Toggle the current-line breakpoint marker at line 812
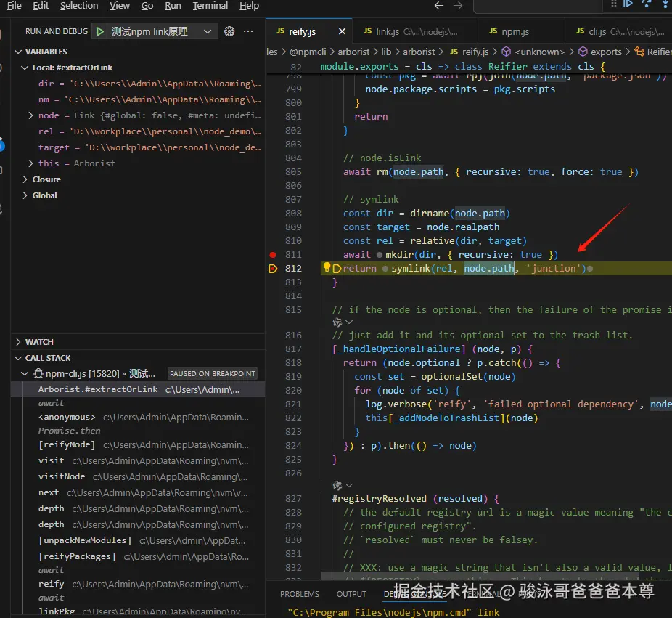This screenshot has width=672, height=618. click(273, 269)
